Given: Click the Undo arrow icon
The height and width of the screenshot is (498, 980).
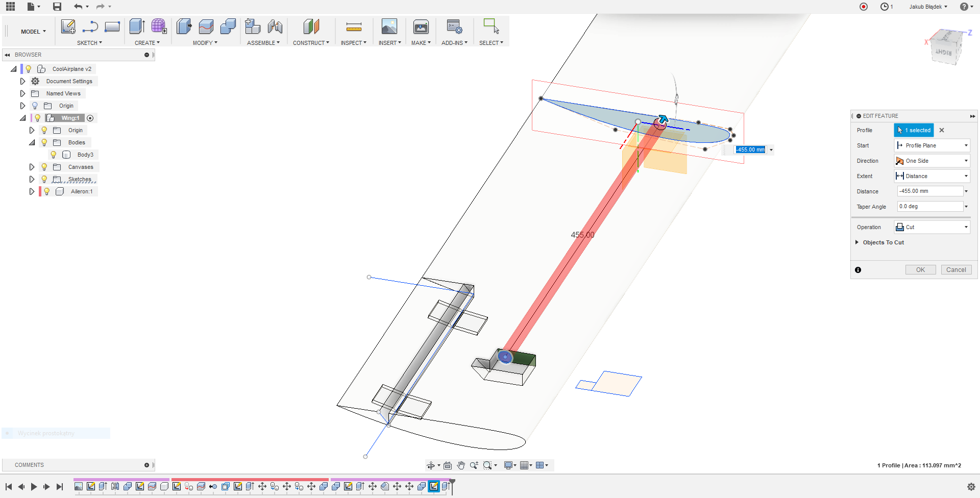Looking at the screenshot, I should 78,7.
